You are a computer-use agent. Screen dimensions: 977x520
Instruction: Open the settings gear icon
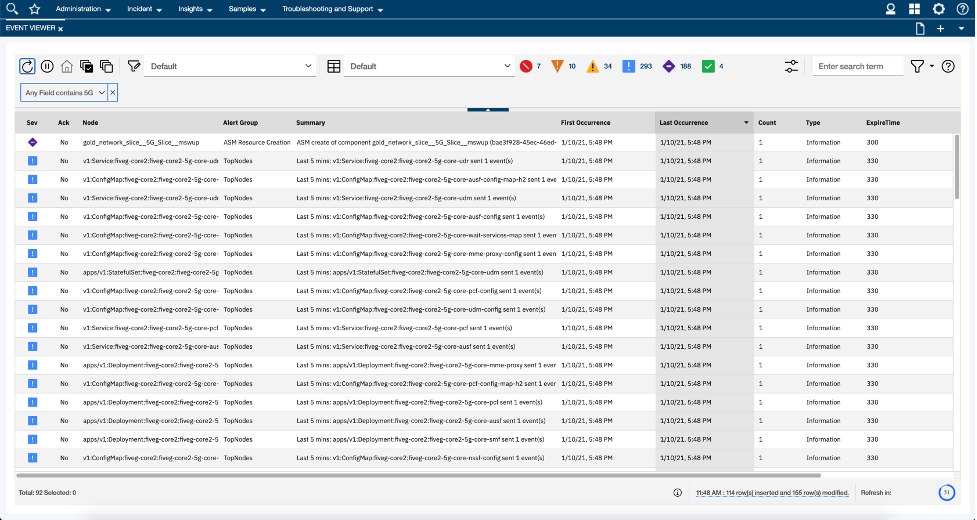coord(938,9)
